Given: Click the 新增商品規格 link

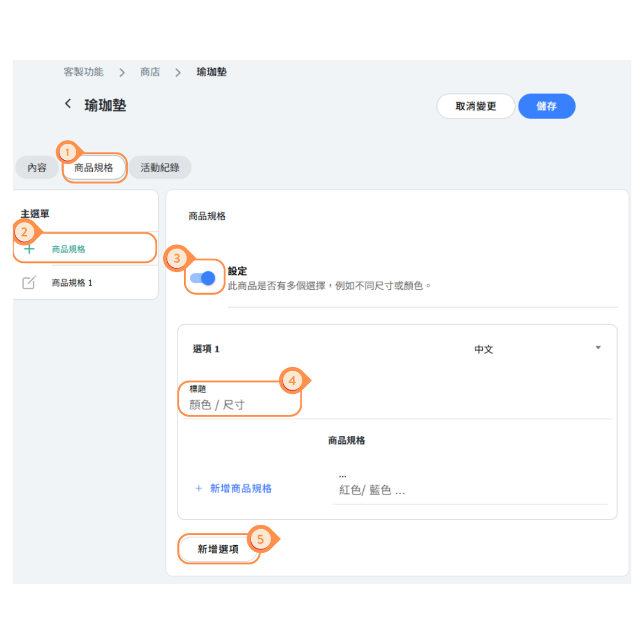Looking at the screenshot, I should pyautogui.click(x=241, y=488).
